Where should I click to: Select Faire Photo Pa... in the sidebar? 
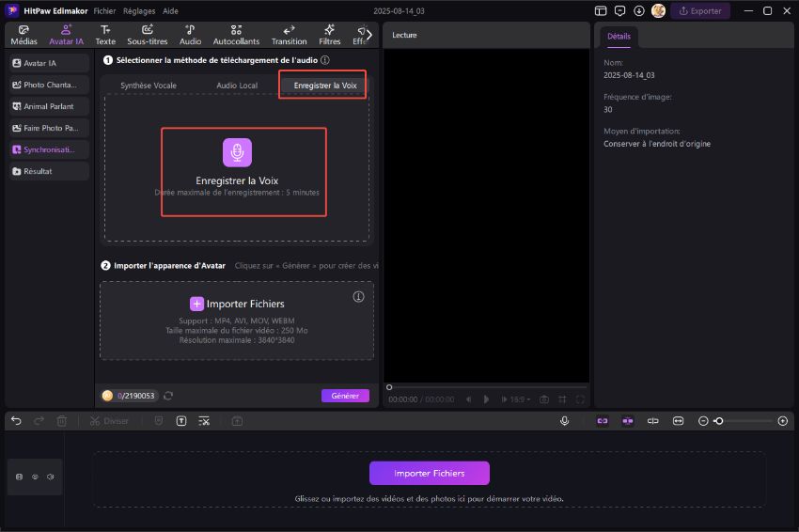pos(48,128)
